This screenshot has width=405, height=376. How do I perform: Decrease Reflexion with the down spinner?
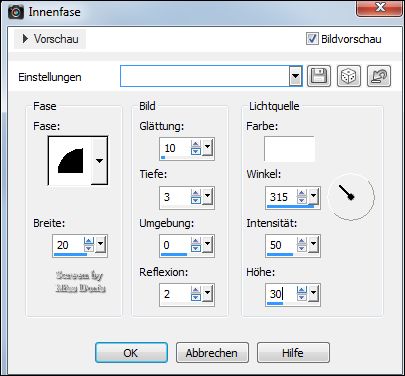click(x=196, y=297)
